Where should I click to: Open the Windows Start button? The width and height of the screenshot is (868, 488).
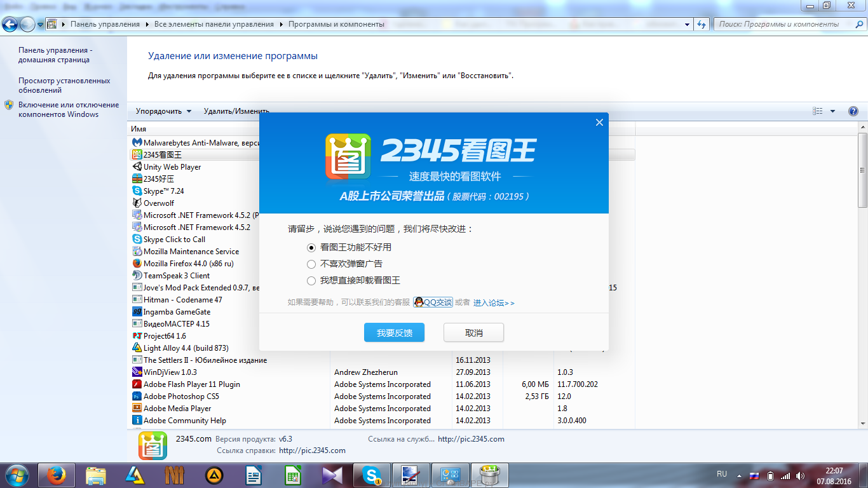tap(16, 475)
